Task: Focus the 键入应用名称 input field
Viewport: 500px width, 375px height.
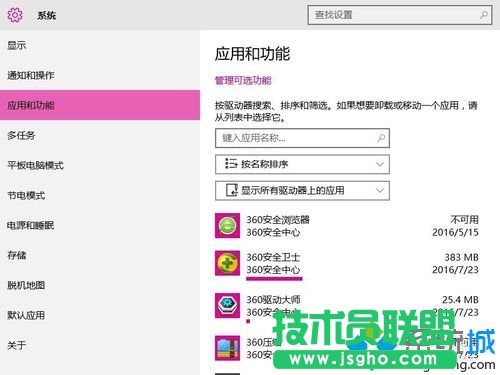Action: (x=302, y=138)
